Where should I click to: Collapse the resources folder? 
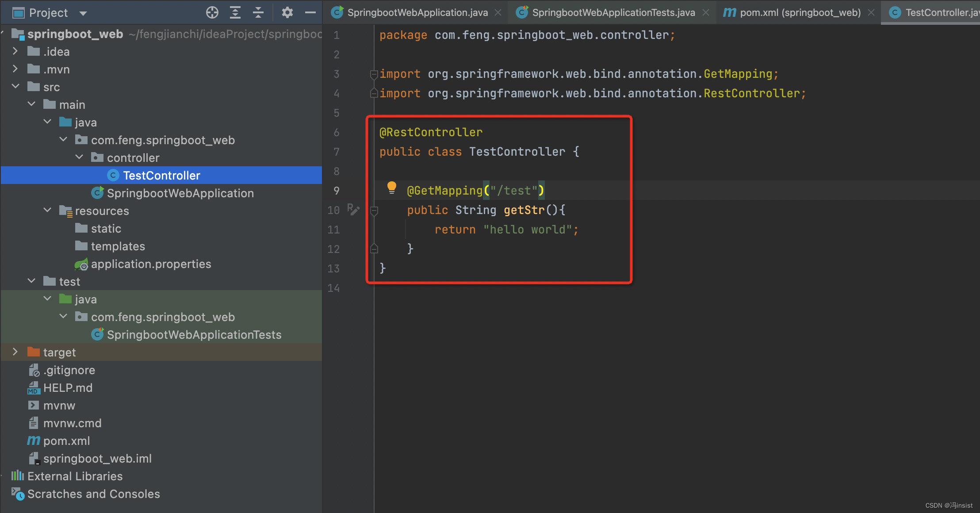[x=47, y=211]
